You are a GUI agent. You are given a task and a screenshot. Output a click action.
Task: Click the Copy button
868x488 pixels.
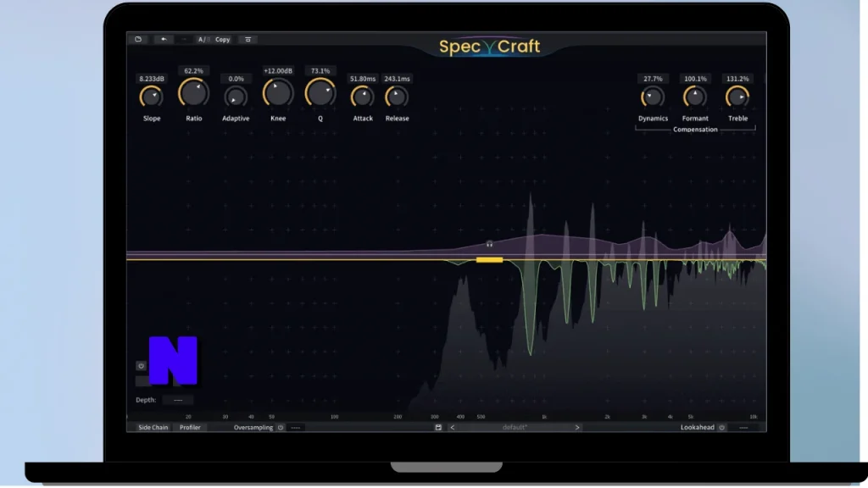pos(223,40)
